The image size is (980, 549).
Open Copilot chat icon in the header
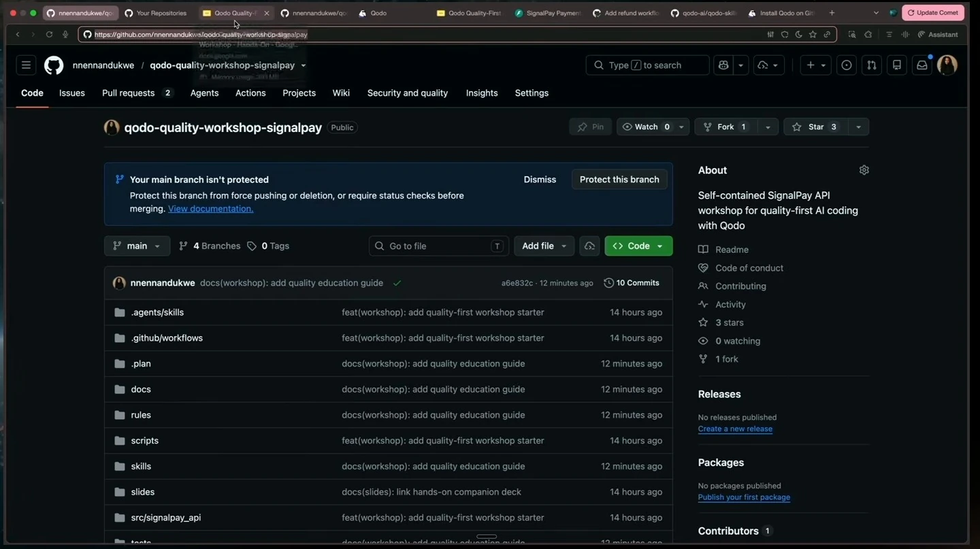(723, 65)
